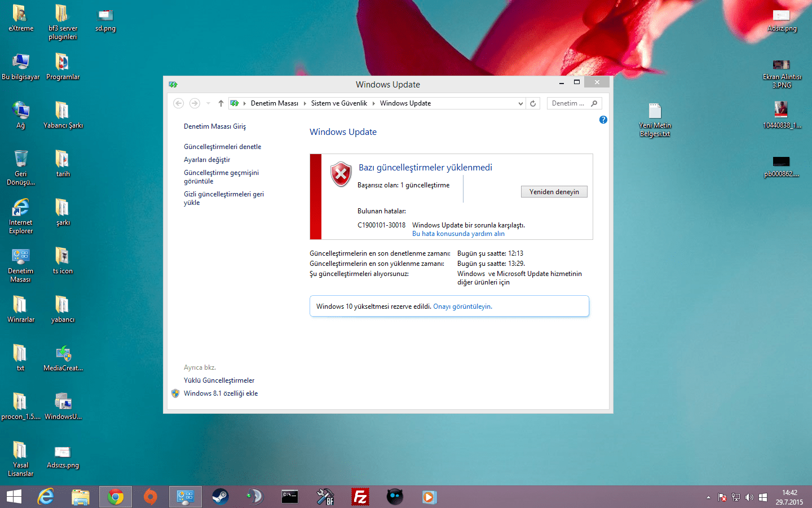Click Windows Update in the address bar

[x=405, y=103]
